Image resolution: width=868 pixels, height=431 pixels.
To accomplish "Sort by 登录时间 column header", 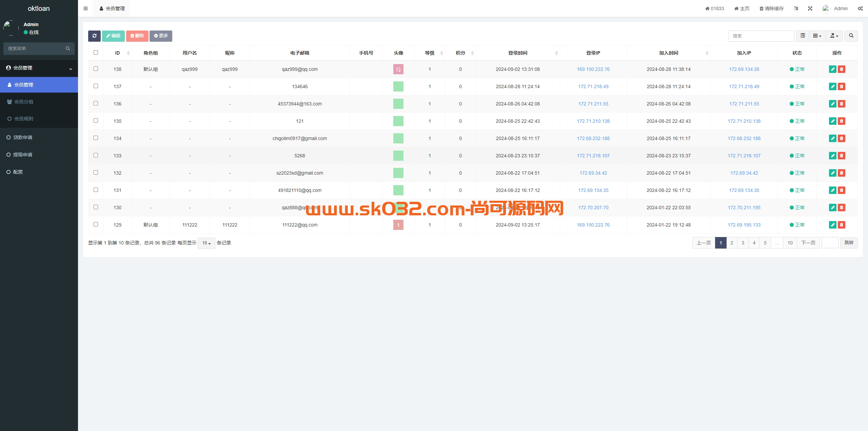I will (x=517, y=53).
